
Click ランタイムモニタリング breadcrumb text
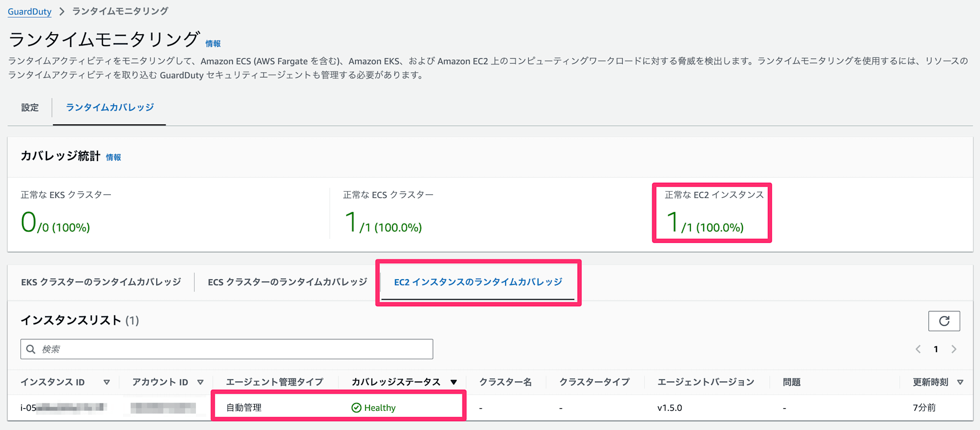(x=121, y=11)
